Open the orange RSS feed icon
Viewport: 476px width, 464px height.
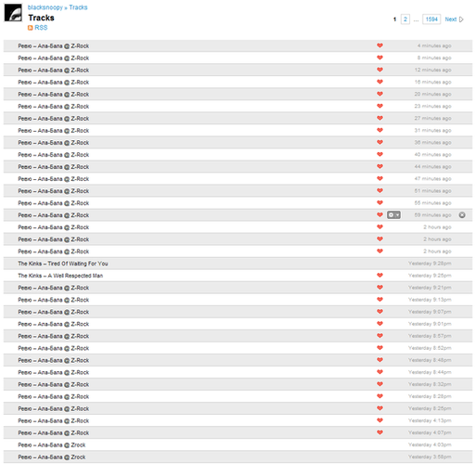[x=30, y=28]
